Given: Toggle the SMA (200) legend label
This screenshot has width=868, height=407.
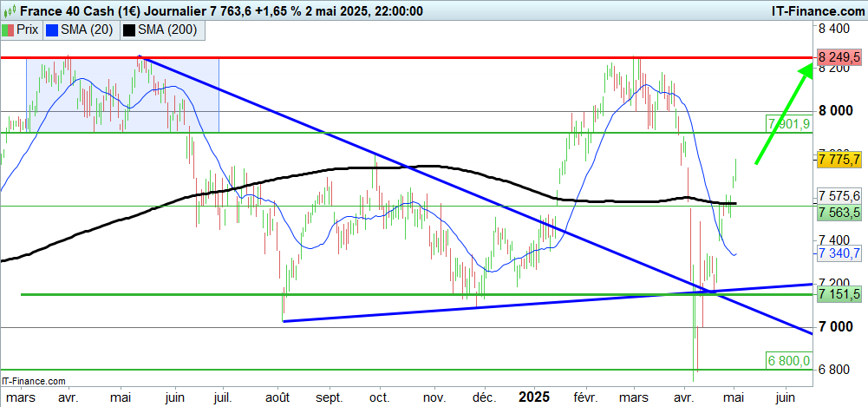Looking at the screenshot, I should pyautogui.click(x=169, y=30).
